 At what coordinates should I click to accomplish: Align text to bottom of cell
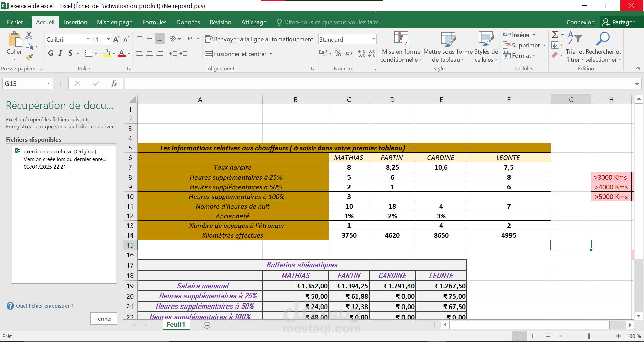[x=160, y=39]
